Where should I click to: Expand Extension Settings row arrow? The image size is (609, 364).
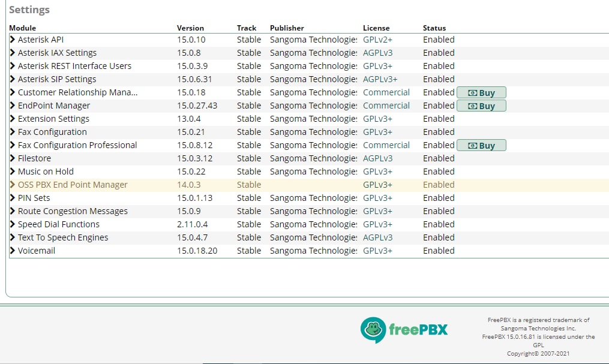13,119
